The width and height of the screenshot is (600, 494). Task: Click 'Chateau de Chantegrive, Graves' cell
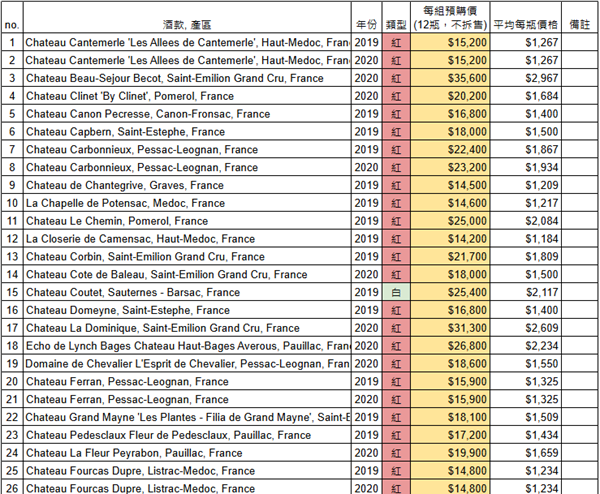(x=187, y=185)
